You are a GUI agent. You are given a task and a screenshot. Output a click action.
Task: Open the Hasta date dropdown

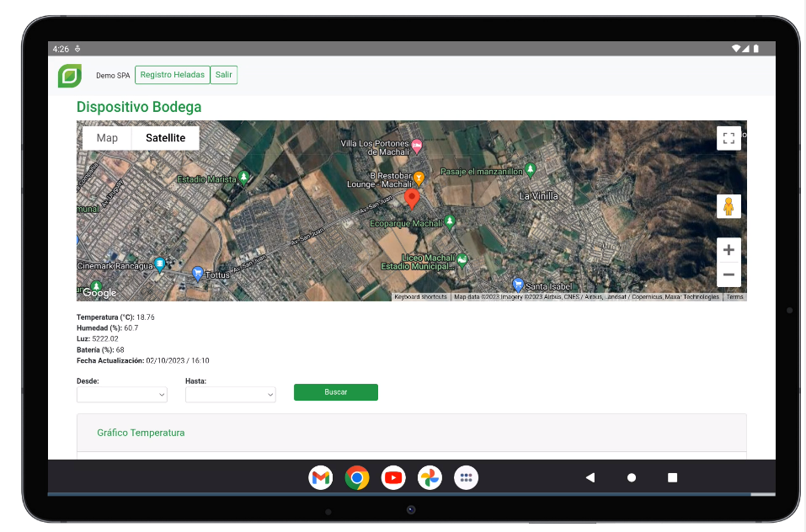[230, 395]
